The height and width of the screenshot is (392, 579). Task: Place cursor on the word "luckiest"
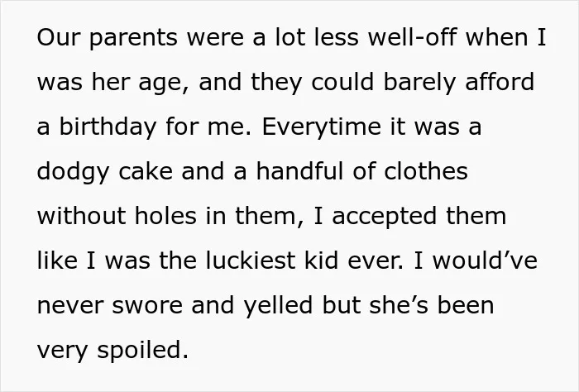(251, 261)
